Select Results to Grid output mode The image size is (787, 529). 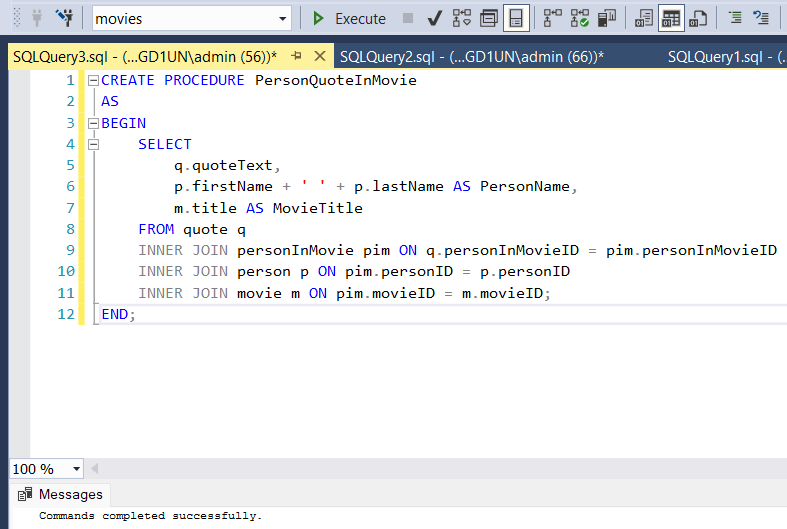pos(671,19)
